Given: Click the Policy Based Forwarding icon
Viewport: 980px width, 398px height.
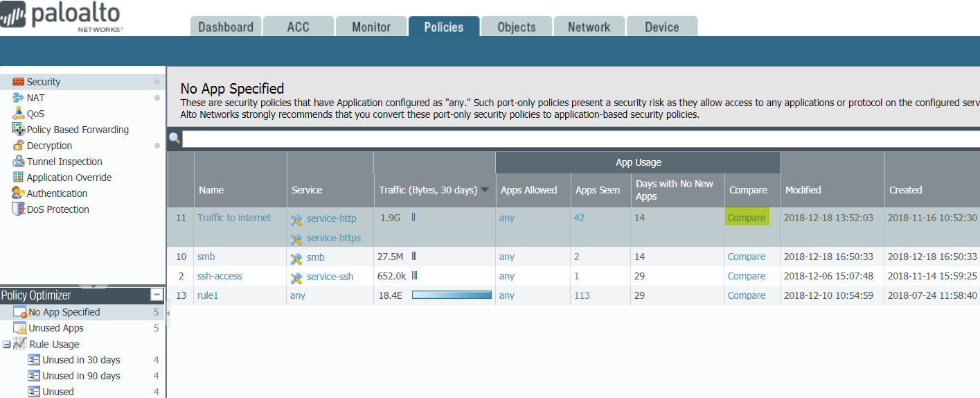Looking at the screenshot, I should (x=18, y=130).
